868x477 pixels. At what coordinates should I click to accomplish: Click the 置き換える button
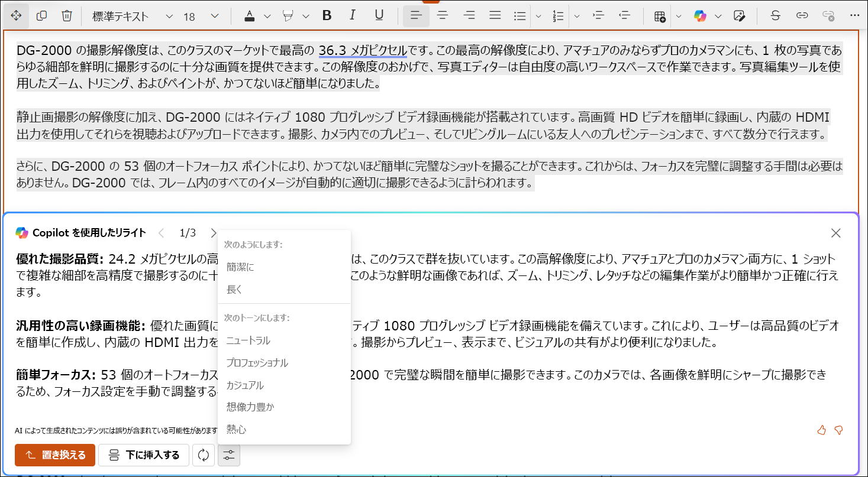pyautogui.click(x=55, y=455)
